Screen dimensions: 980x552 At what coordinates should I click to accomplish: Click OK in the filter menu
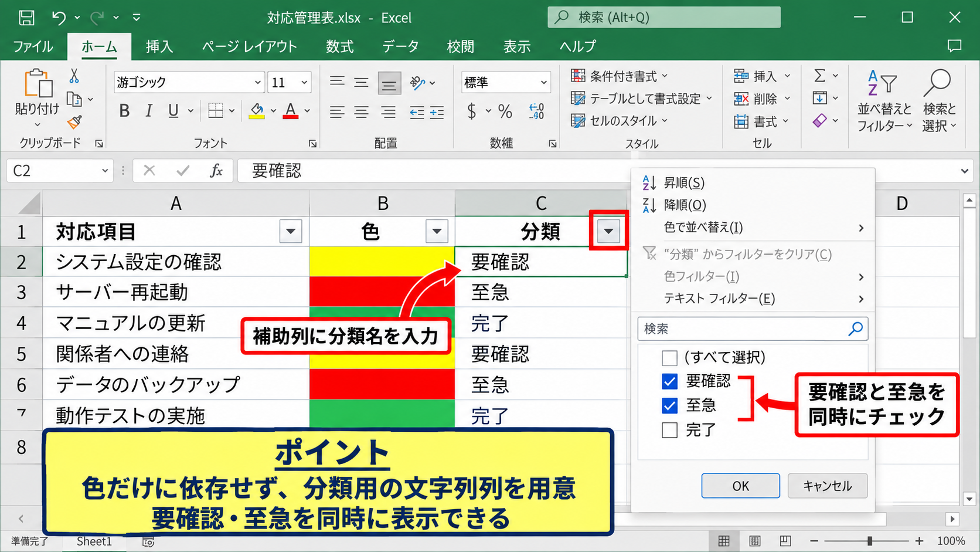click(x=741, y=486)
